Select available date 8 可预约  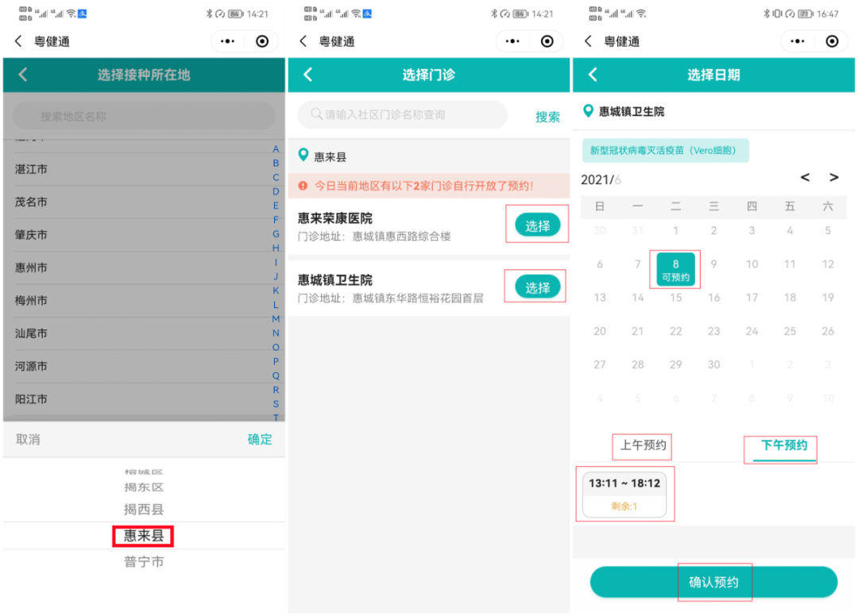[676, 269]
